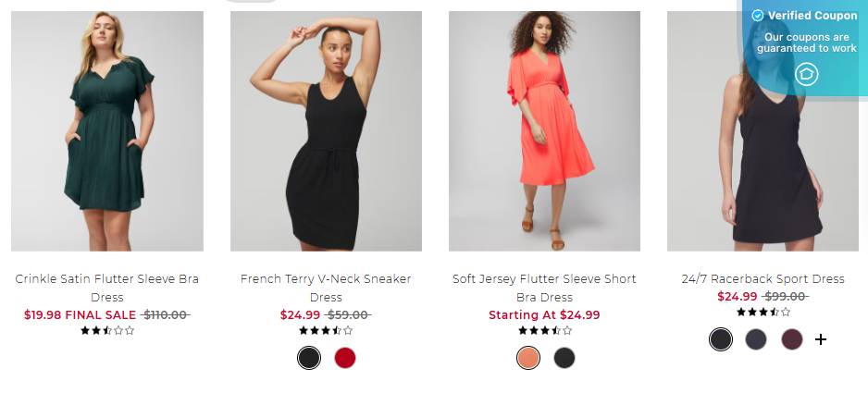
Task: Choose coral swatch for Soft Jersey Dress
Action: click(x=528, y=358)
